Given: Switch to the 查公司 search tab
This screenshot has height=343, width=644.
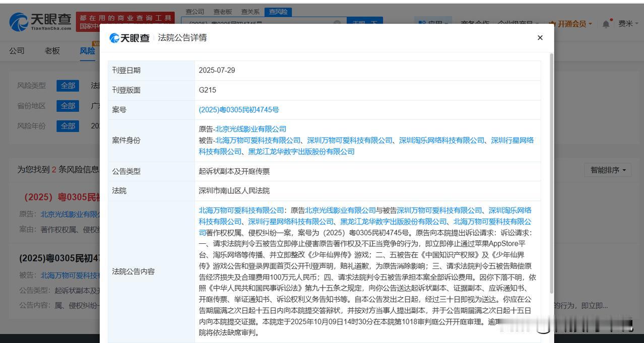Looking at the screenshot, I should pos(195,11).
